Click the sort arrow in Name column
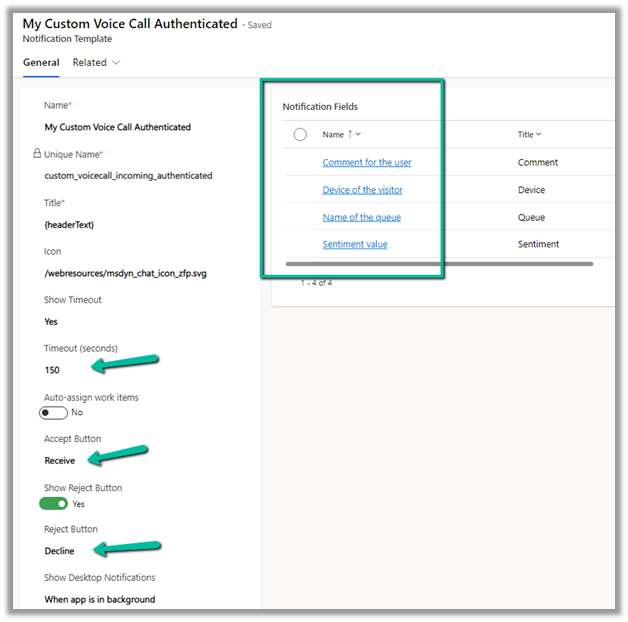Screen dimensions: 628x622 point(349,134)
